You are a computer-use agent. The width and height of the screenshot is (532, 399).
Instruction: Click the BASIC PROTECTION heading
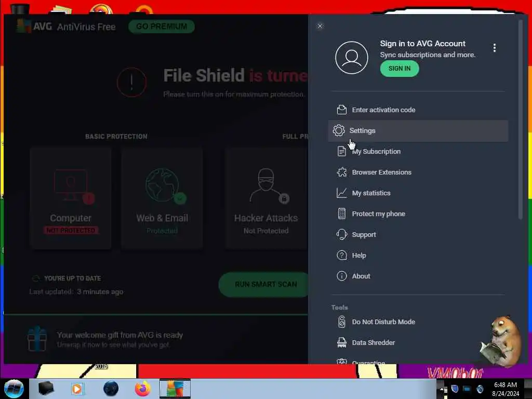[116, 137]
